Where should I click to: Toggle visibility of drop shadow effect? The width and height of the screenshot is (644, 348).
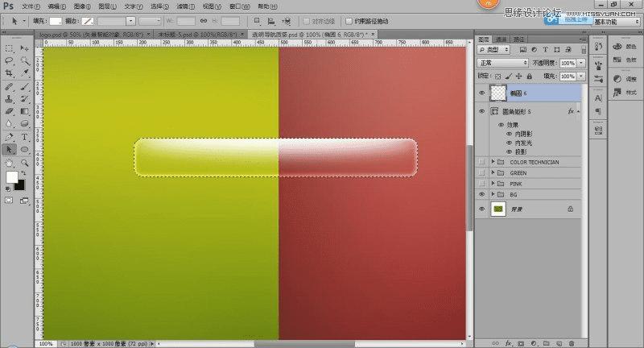point(509,152)
